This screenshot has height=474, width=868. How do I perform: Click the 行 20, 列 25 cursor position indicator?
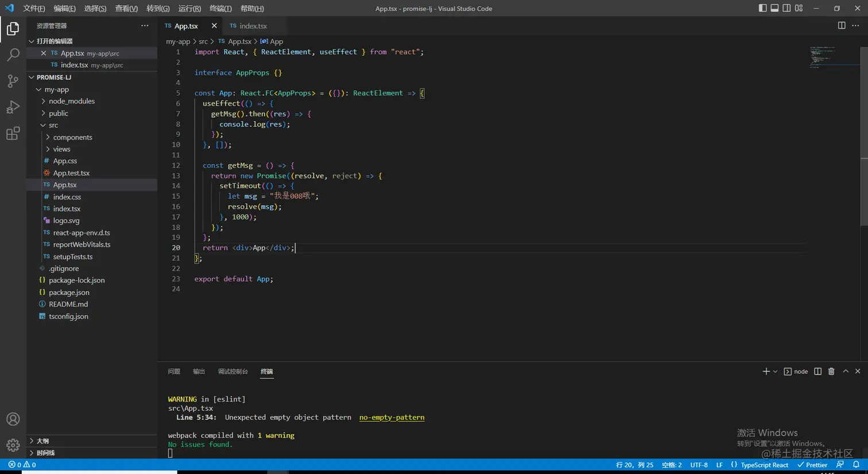(634, 465)
